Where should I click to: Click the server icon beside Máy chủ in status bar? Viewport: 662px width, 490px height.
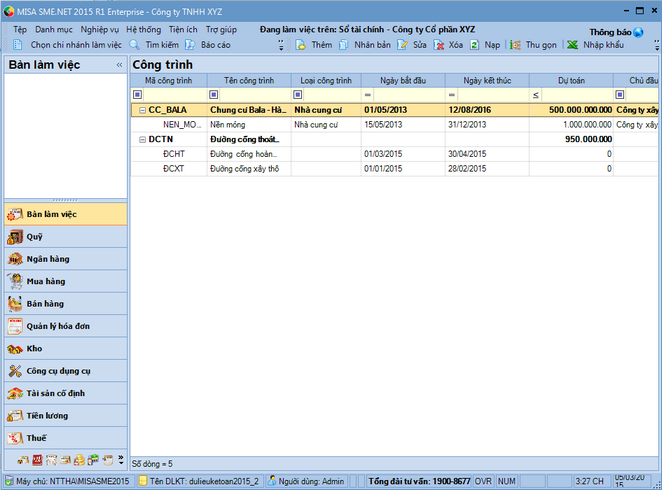[9, 481]
